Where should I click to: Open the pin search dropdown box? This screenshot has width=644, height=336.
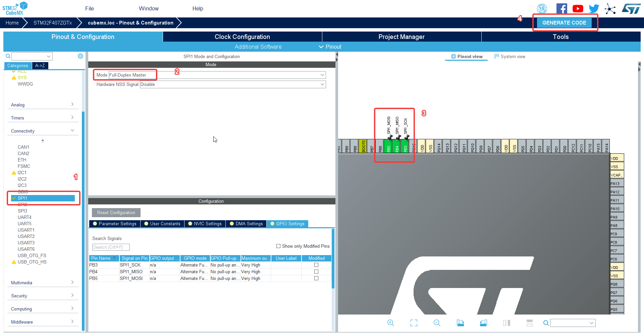[x=573, y=323]
